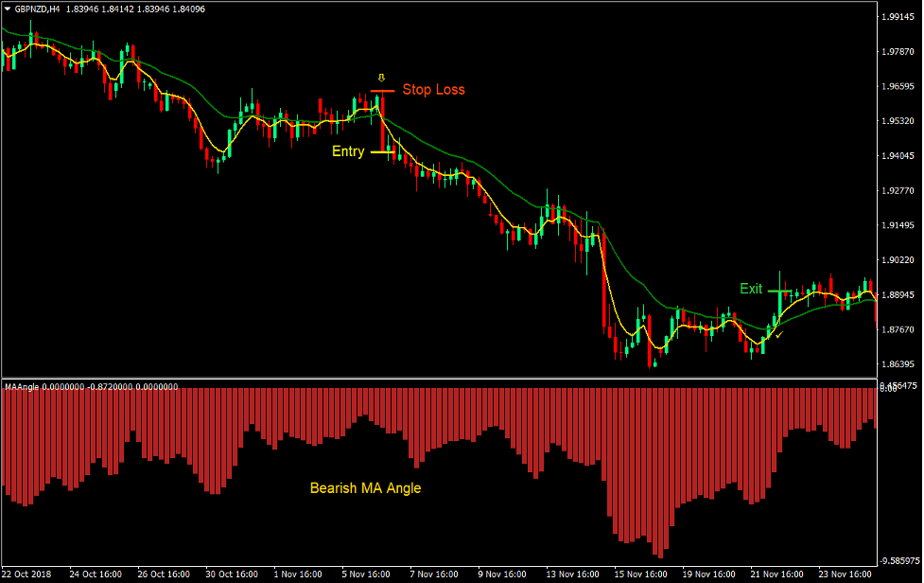
Task: Click the Stop Loss text label
Action: tap(433, 89)
